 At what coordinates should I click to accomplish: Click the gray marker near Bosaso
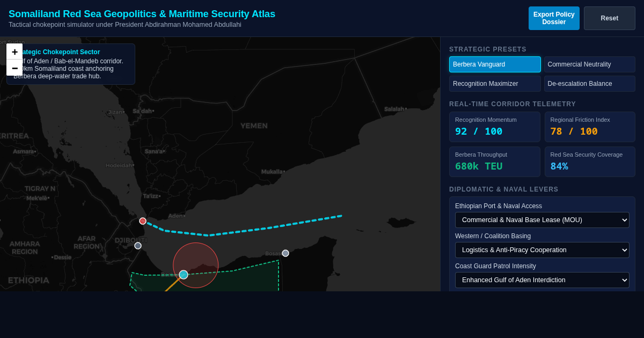coord(286,253)
